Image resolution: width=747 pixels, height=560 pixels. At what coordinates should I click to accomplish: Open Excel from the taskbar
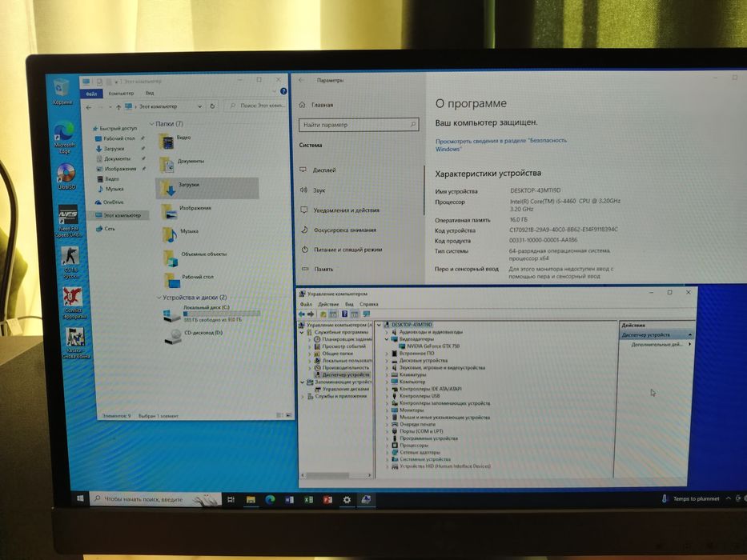(308, 499)
